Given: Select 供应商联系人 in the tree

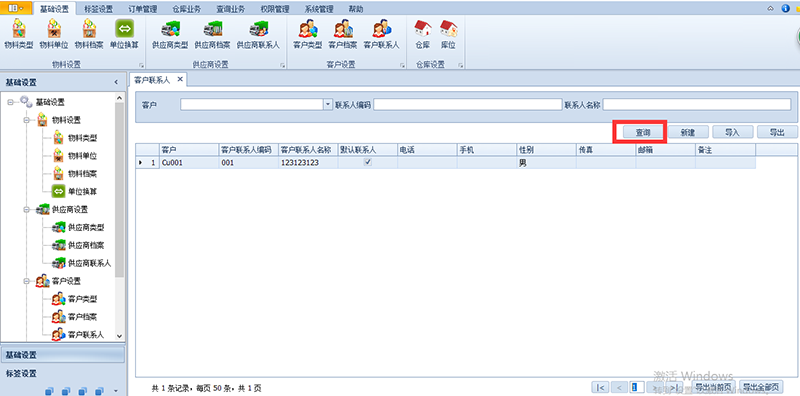Looking at the screenshot, I should pyautogui.click(x=89, y=263).
